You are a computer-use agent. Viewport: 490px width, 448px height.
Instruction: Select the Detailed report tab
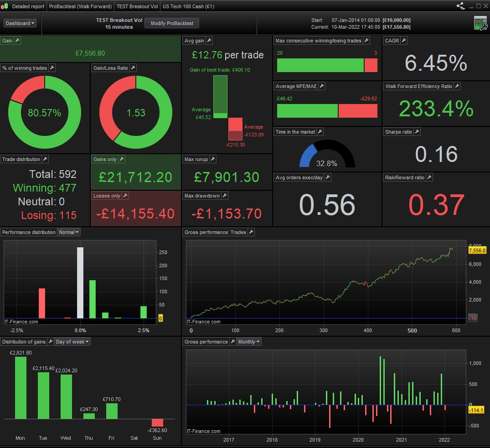click(x=28, y=6)
